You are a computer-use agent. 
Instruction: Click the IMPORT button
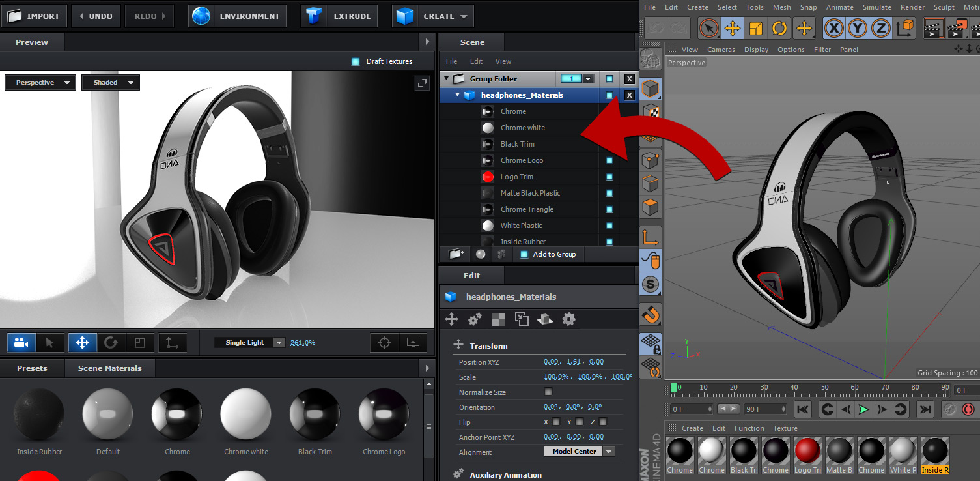tap(34, 16)
